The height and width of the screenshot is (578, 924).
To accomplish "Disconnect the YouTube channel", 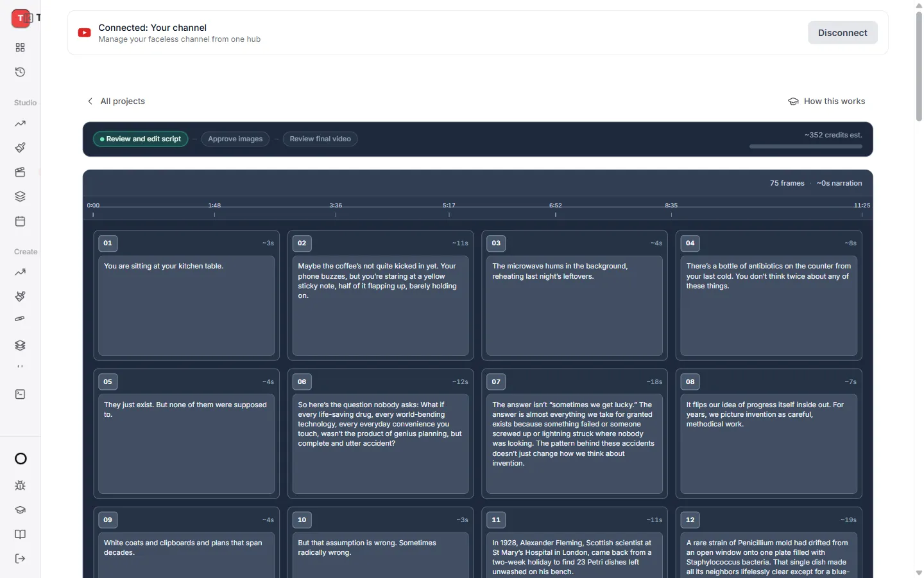I will coord(843,33).
